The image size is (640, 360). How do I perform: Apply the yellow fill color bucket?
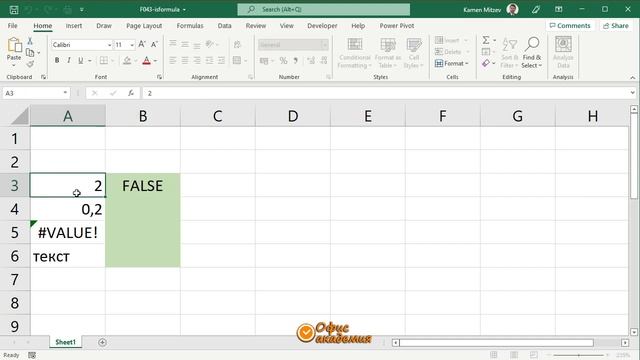coord(127,60)
